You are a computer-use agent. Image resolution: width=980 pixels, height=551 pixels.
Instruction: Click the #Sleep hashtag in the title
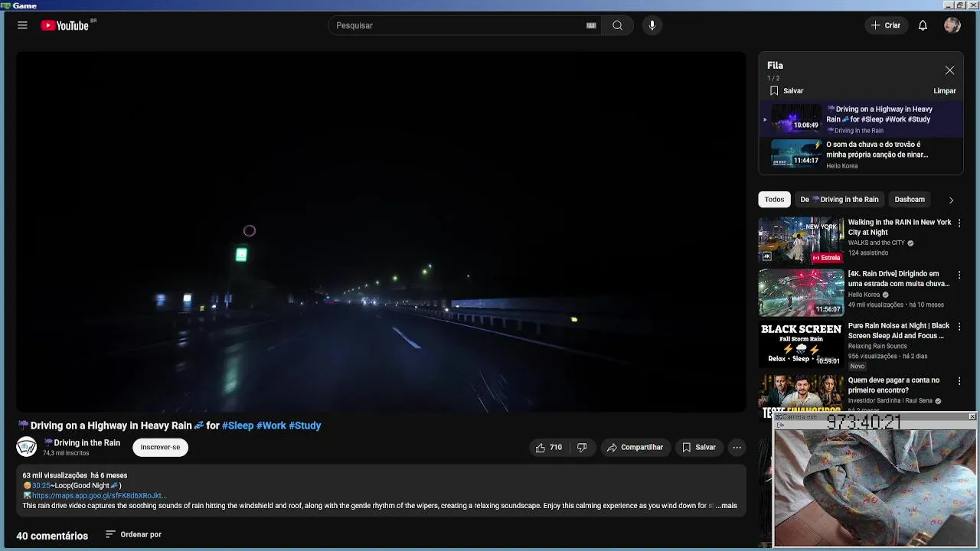pos(237,425)
